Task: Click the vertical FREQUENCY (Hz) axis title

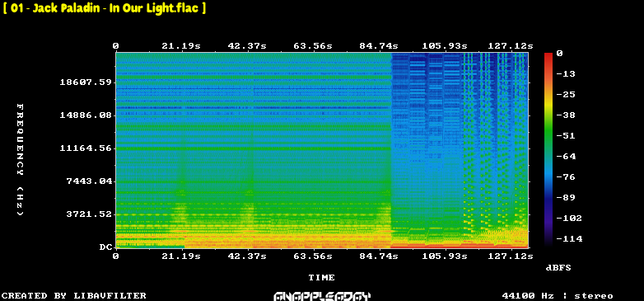Action: click(x=20, y=160)
